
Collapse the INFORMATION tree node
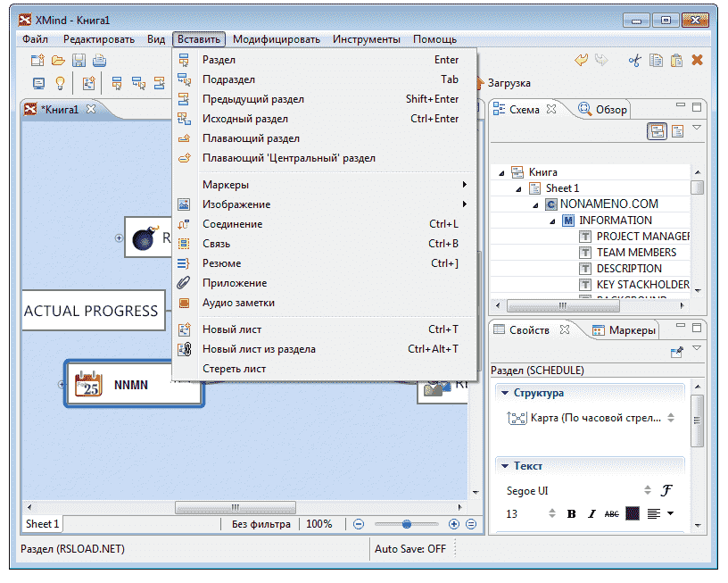coord(552,221)
